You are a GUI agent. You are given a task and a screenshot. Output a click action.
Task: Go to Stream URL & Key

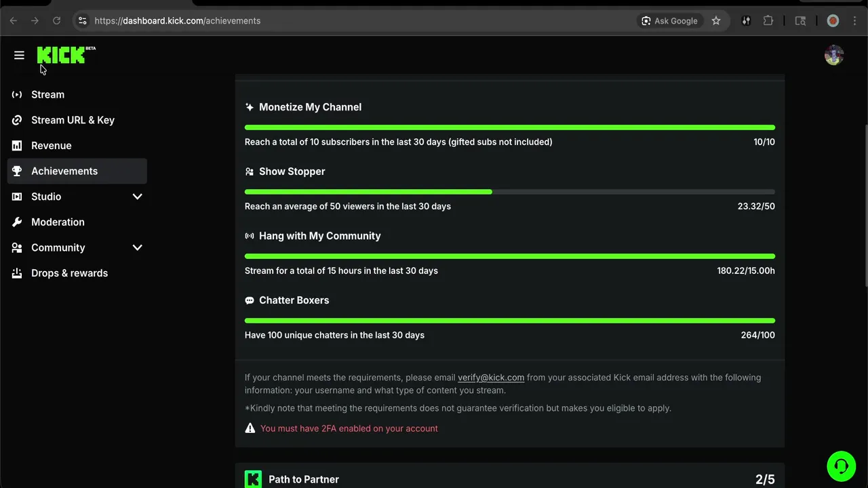[73, 120]
